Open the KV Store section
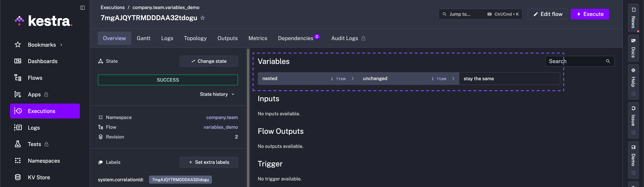Viewport: 644px width, 187px height. pos(39,177)
